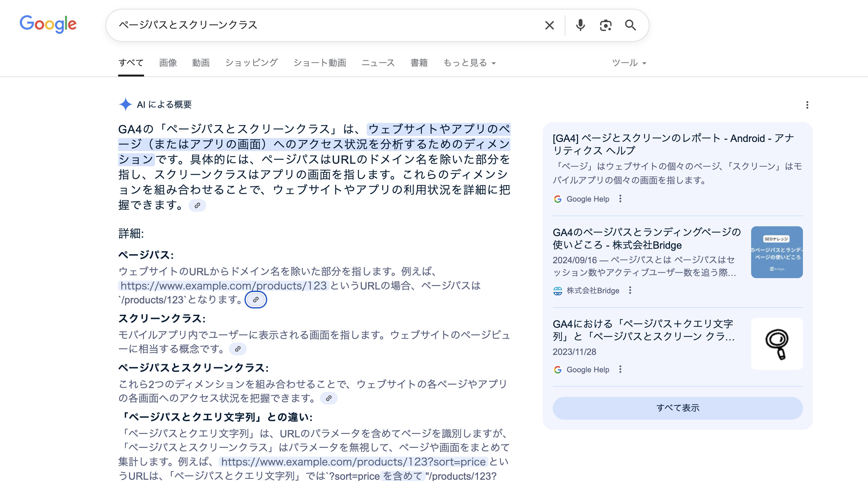Click the Google Help favicon on first result
The height and width of the screenshot is (481, 868).
[558, 199]
